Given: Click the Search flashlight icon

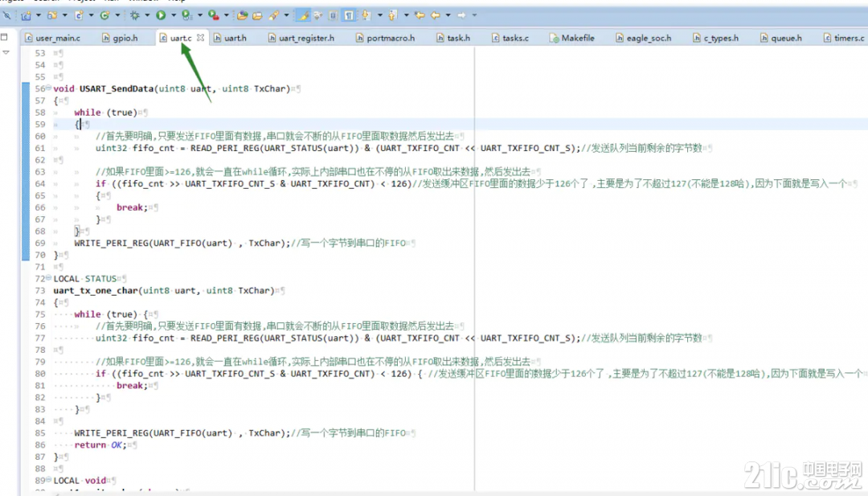Looking at the screenshot, I should tap(273, 15).
